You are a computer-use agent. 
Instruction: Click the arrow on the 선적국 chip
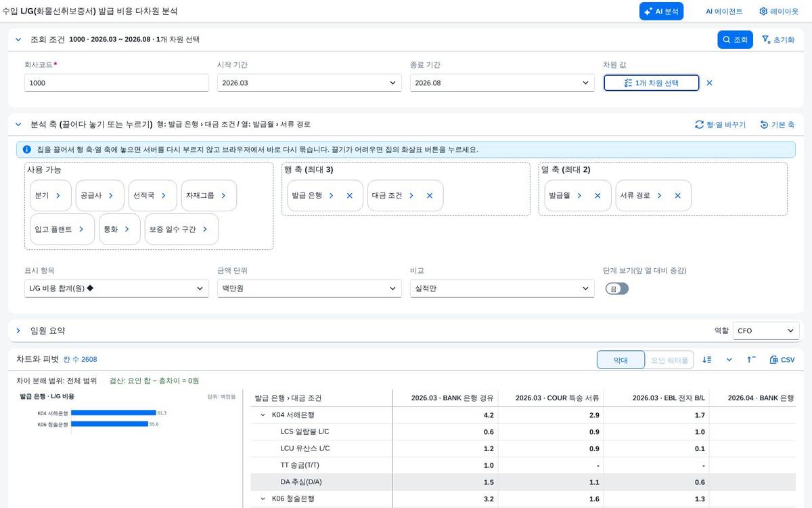[164, 195]
